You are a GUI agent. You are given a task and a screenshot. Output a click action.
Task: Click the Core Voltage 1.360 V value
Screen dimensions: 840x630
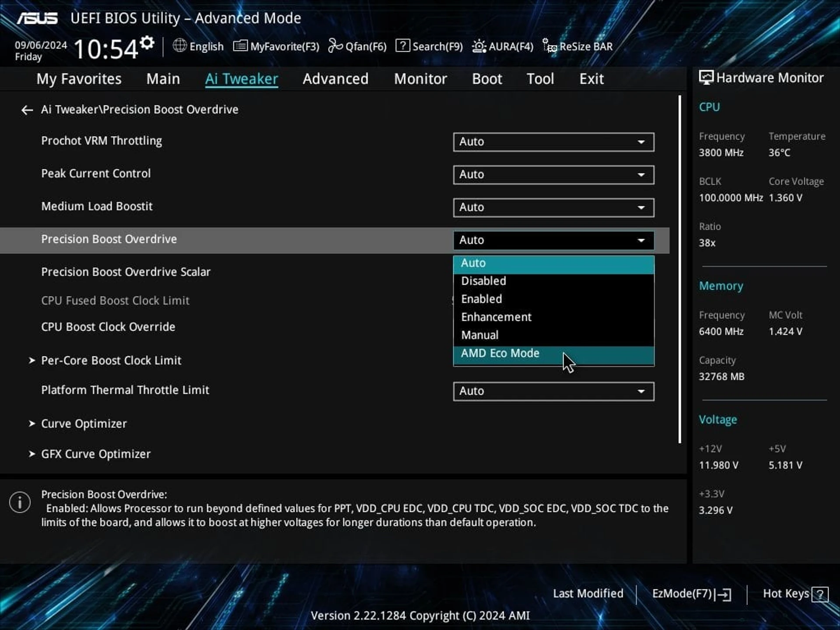[x=785, y=198]
